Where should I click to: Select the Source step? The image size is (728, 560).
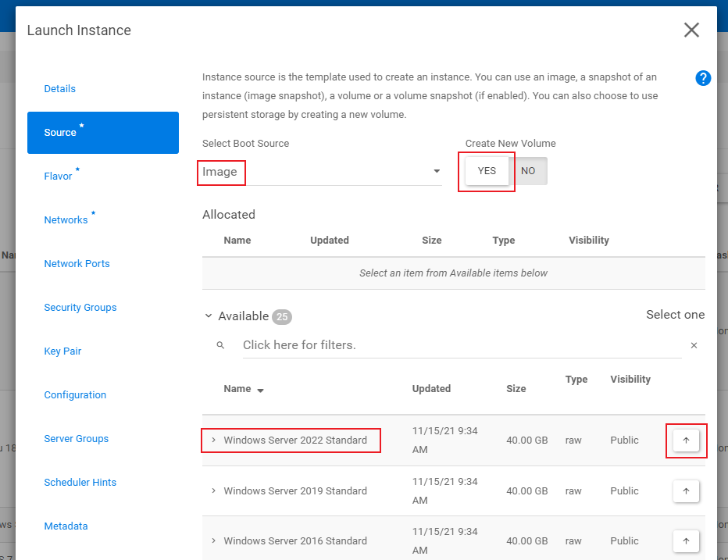pos(103,132)
